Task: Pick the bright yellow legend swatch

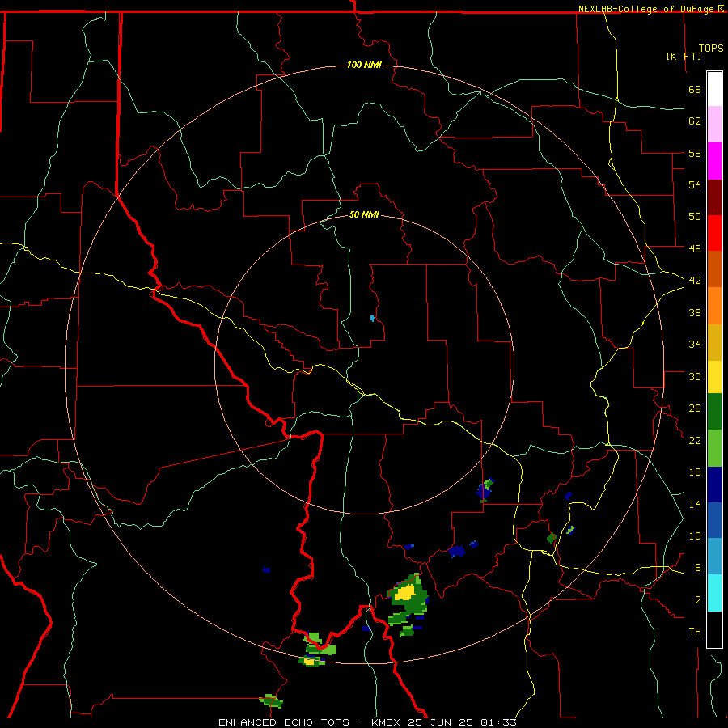Action: click(714, 377)
